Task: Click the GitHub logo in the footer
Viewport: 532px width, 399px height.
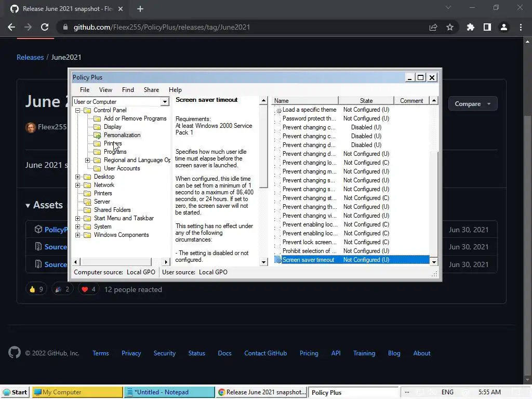Action: coord(15,353)
